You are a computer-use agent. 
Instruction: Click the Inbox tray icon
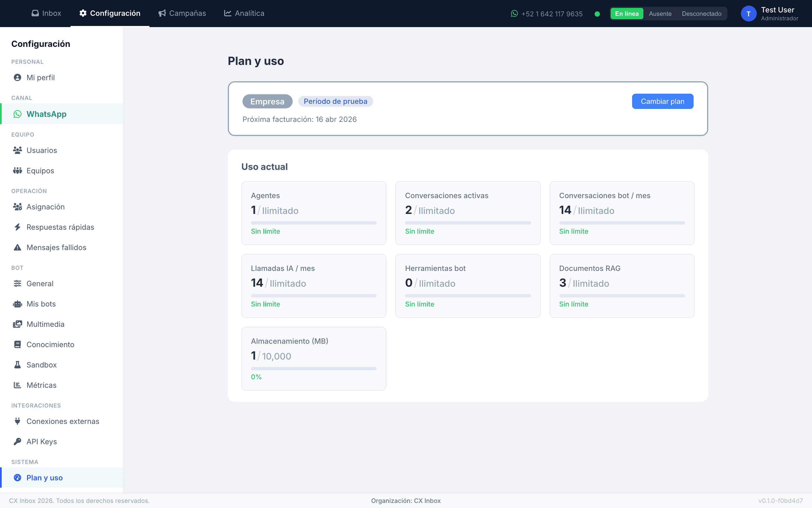click(35, 13)
